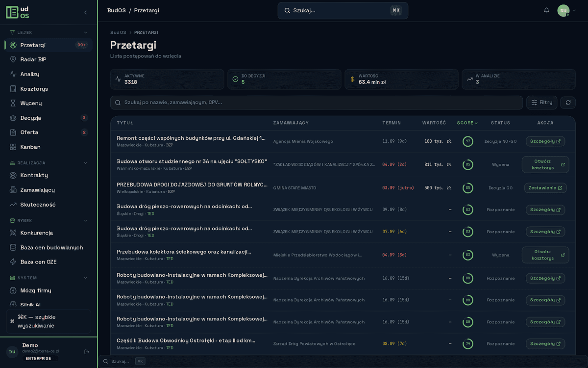
Task: Click the refresh icon beside Filtry
Action: click(x=568, y=103)
